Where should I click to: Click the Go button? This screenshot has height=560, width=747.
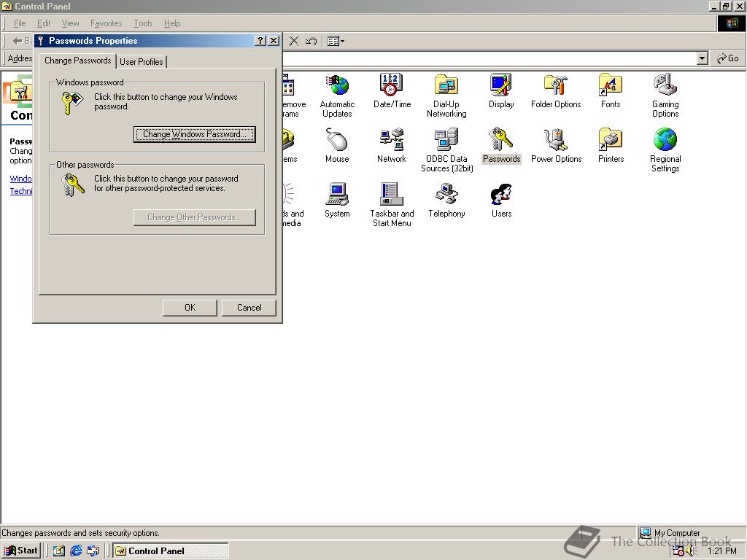[x=728, y=58]
